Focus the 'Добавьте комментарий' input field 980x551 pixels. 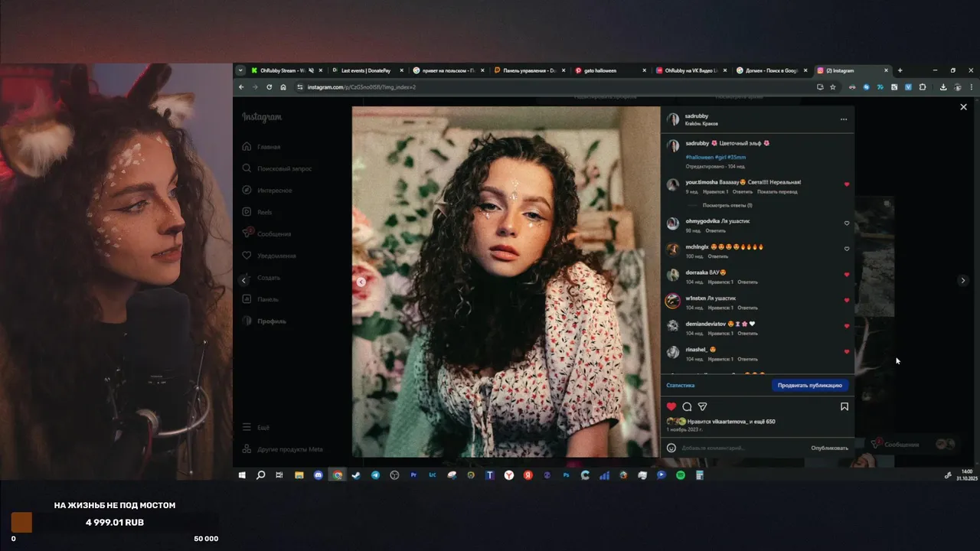point(743,448)
